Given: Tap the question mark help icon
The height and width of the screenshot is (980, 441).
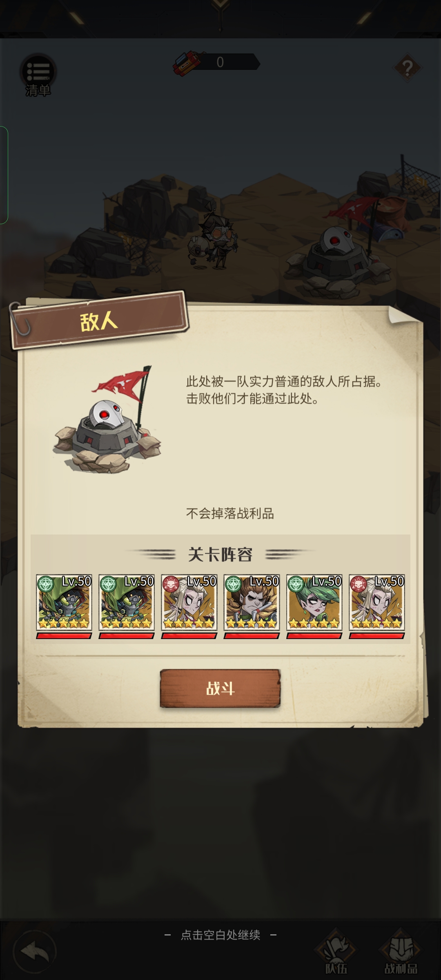Looking at the screenshot, I should pyautogui.click(x=407, y=68).
